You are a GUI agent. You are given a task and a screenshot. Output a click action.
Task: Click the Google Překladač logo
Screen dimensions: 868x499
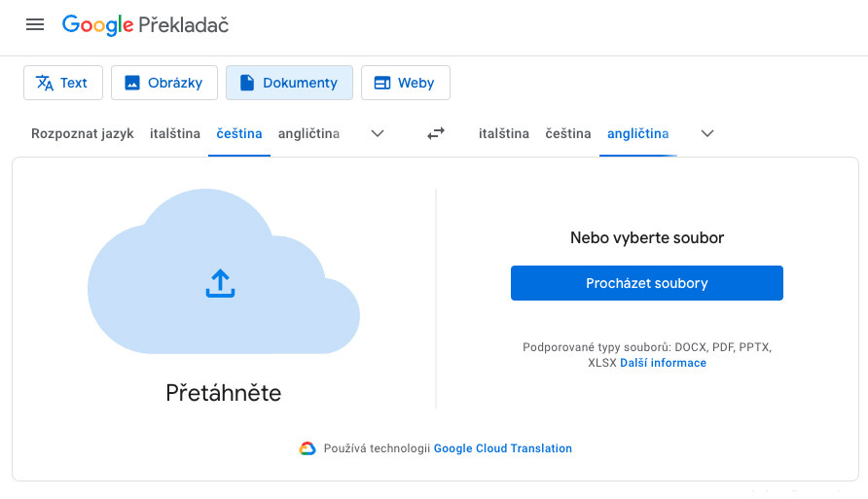(x=145, y=25)
